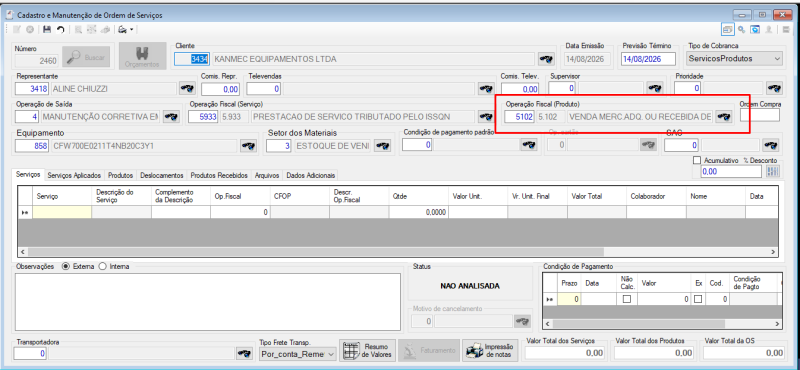
Task: Click the Cliente code field showing 3434
Action: pyautogui.click(x=192, y=59)
